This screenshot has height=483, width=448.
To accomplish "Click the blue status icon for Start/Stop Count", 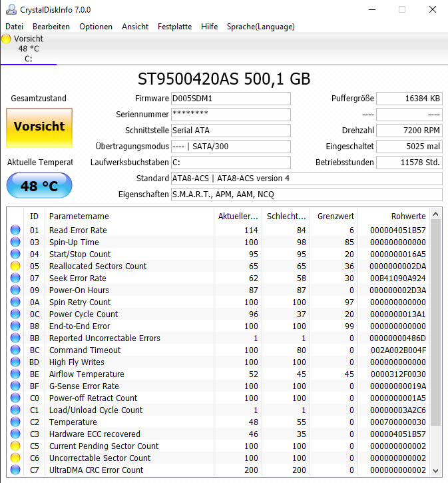I will [15, 254].
